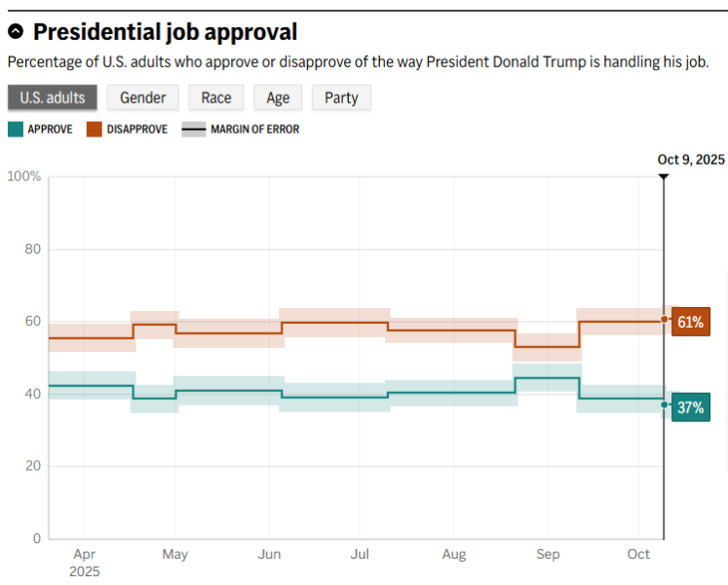Click the teal approve endpoint dot
Viewport: 728px width, 585px height.
664,405
